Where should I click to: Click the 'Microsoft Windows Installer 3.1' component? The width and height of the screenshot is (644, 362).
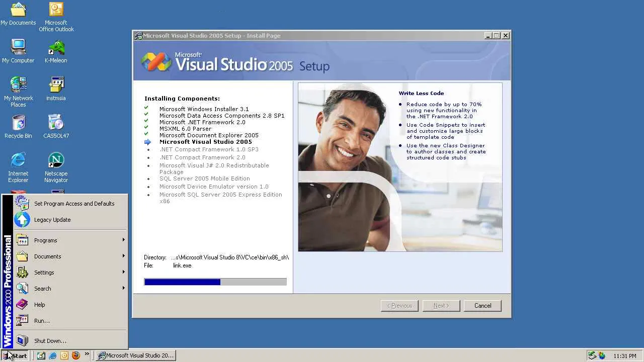(204, 109)
